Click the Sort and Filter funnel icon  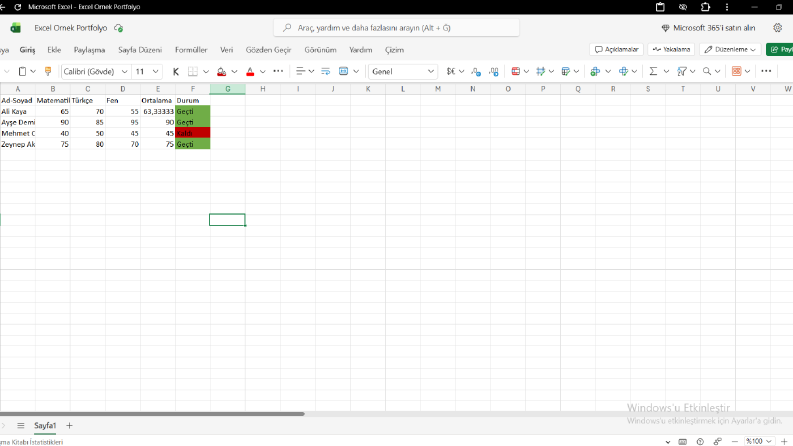point(682,71)
